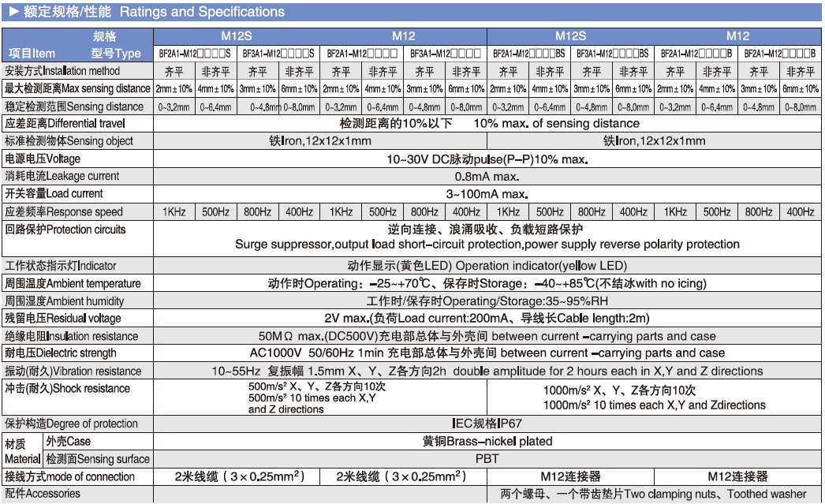Select the Installation method row label
825x504 pixels.
coord(62,71)
